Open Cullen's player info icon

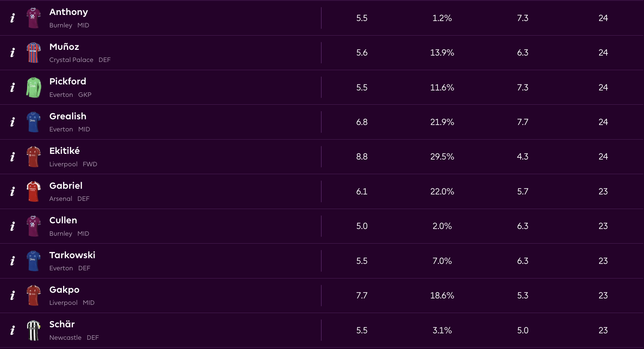point(12,226)
